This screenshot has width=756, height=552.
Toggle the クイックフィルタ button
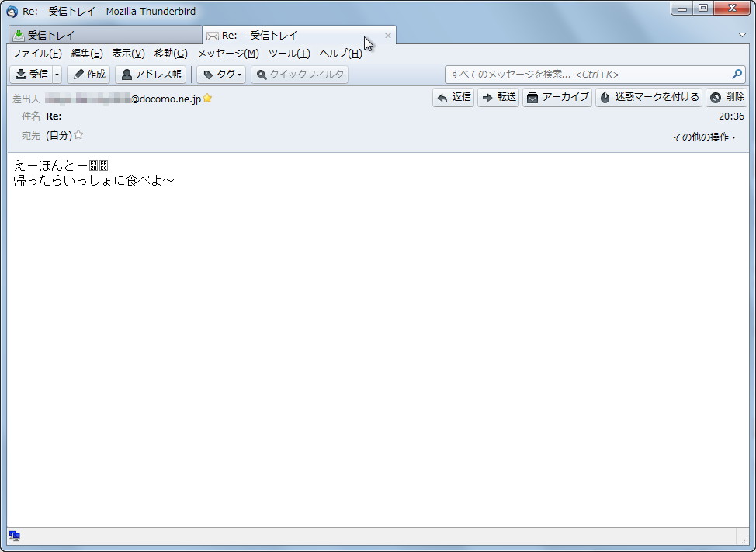[x=300, y=75]
